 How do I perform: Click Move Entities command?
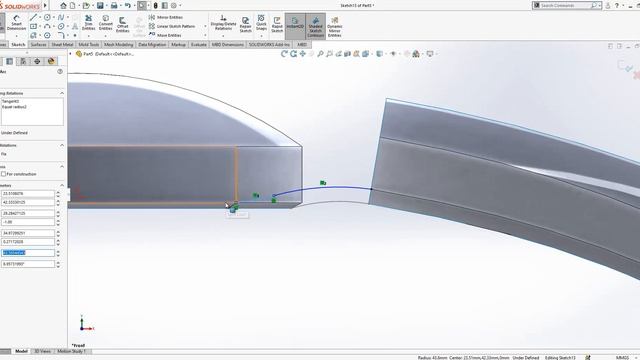pos(165,35)
